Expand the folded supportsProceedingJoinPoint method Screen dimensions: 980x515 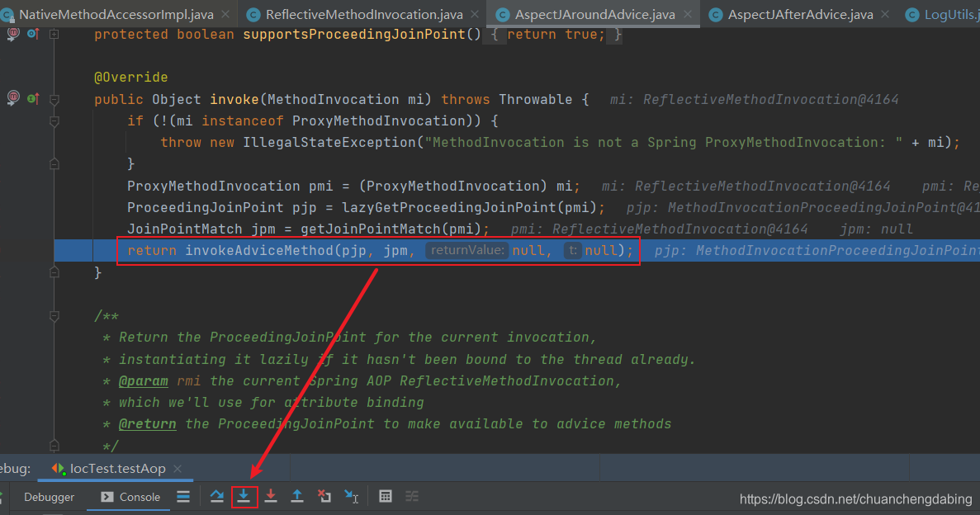[x=54, y=35]
